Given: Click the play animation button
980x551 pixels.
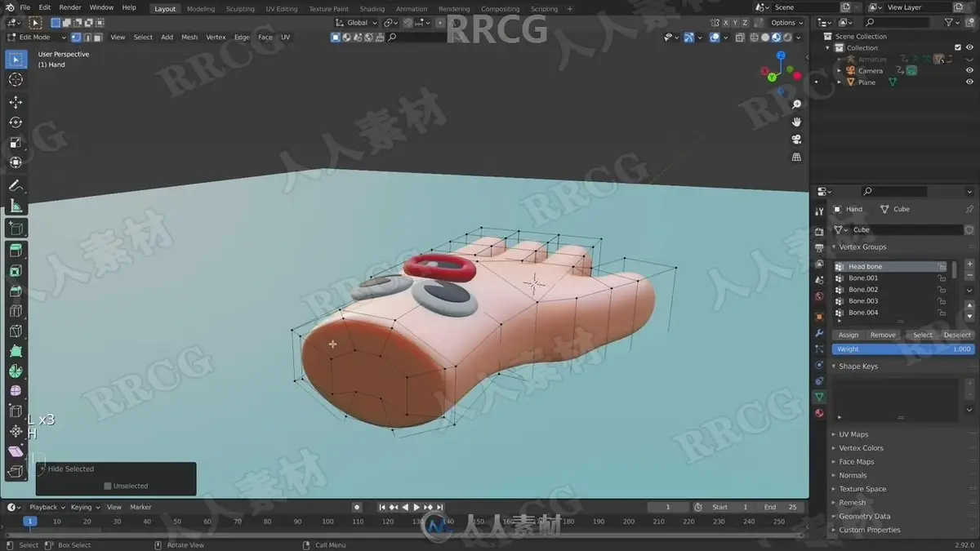Looking at the screenshot, I should 416,507.
